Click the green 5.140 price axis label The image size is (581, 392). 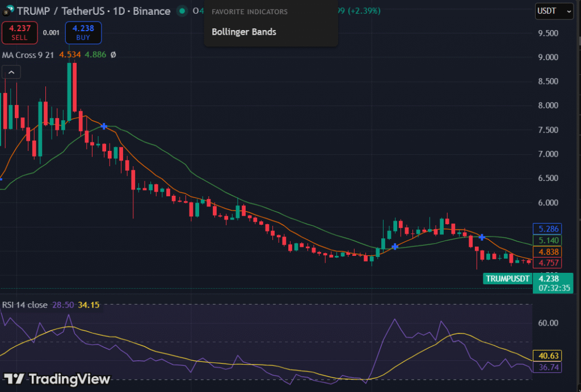549,241
